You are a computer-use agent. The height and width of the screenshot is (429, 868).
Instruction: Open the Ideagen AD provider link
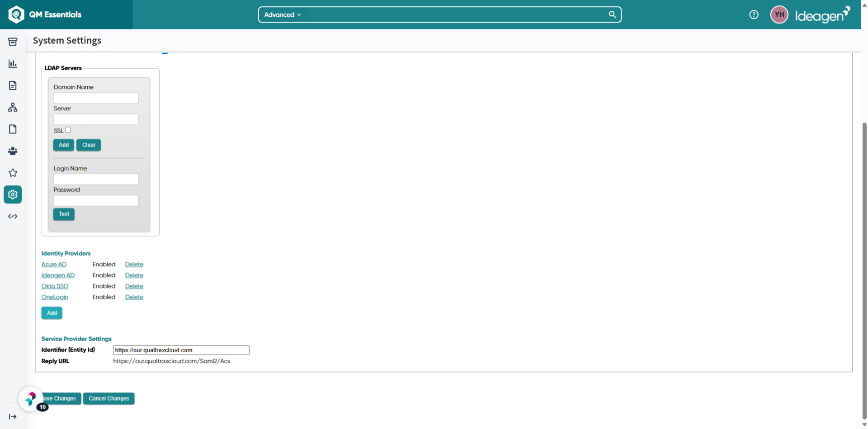point(58,275)
